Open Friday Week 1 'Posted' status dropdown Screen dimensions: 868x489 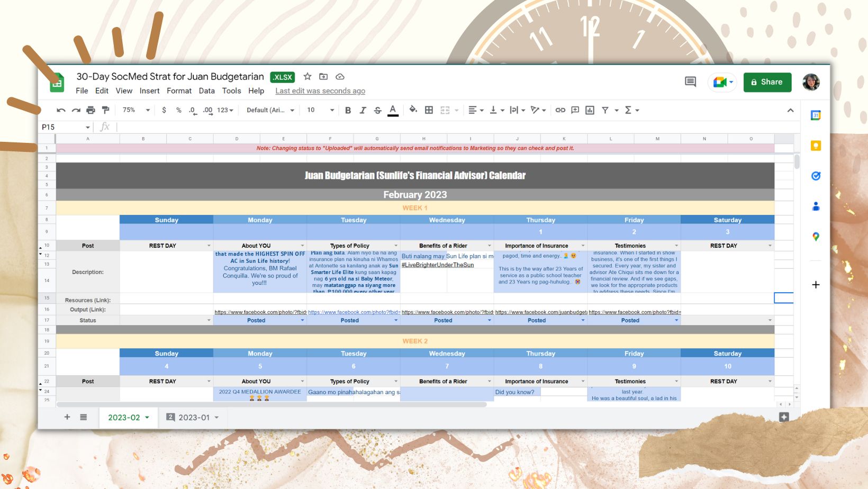pos(676,320)
